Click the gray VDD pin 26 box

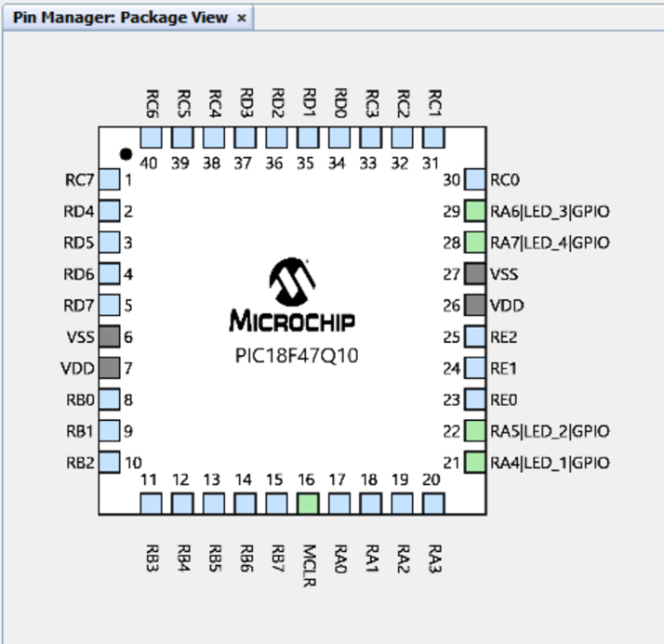pos(475,305)
